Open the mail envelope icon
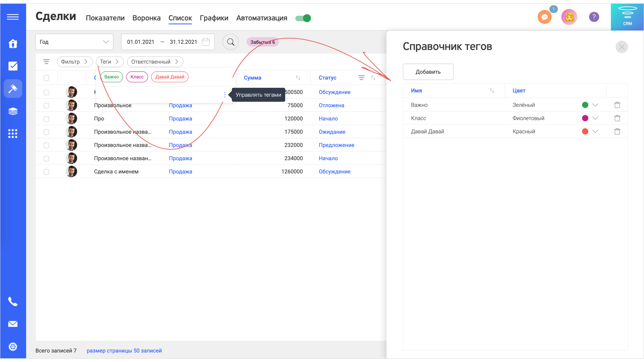Viewport: 644px width, 362px height. pos(13,324)
